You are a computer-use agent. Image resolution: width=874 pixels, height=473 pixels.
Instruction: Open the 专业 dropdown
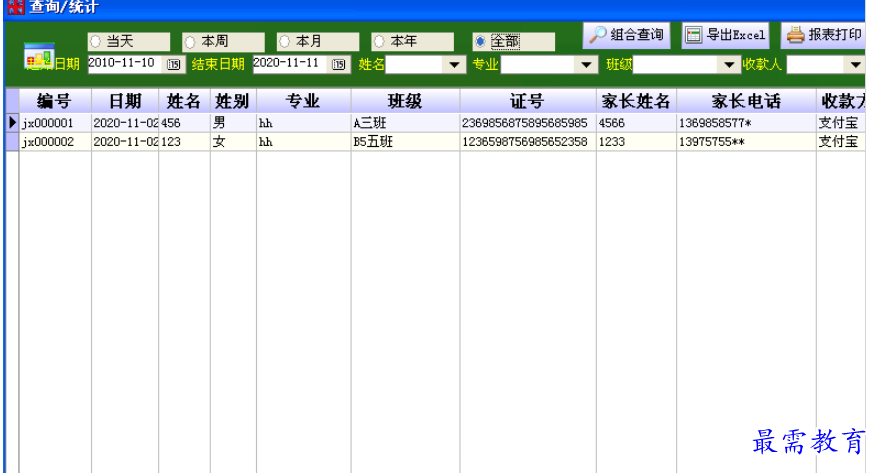587,65
